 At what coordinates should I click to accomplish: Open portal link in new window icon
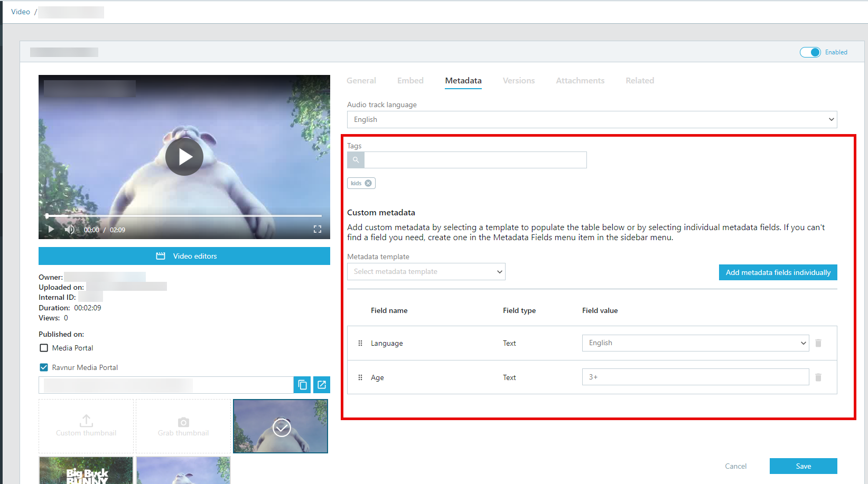tap(322, 385)
